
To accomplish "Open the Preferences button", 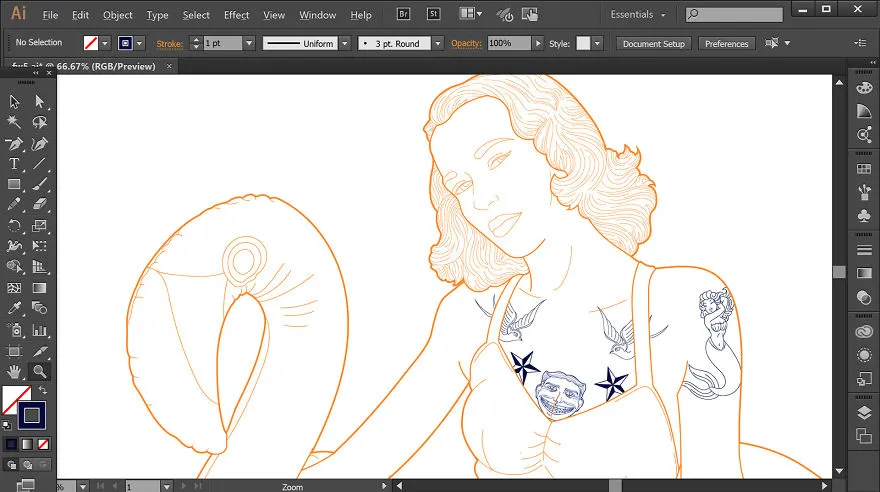I will [726, 44].
